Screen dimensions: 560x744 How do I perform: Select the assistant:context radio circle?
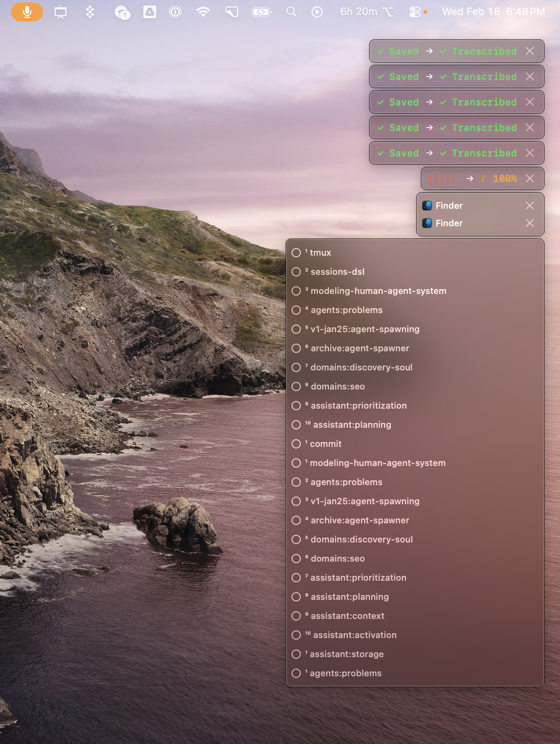[296, 616]
